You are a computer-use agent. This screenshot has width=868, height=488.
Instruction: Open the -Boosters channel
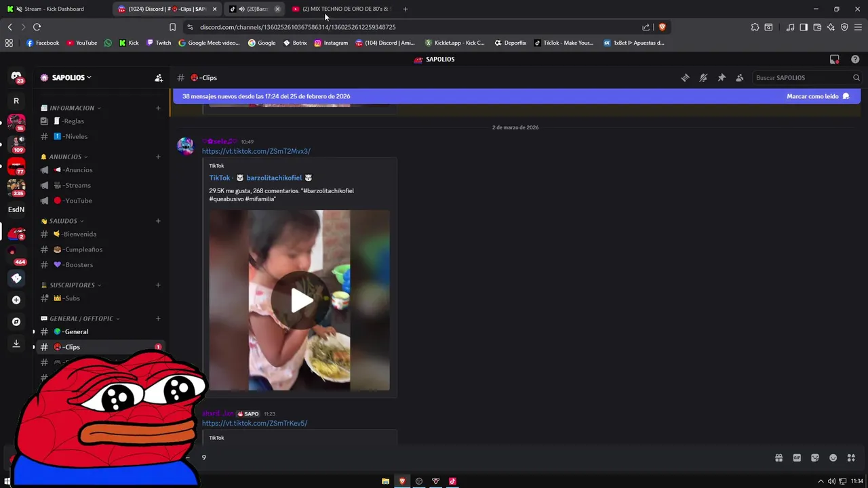click(100, 265)
